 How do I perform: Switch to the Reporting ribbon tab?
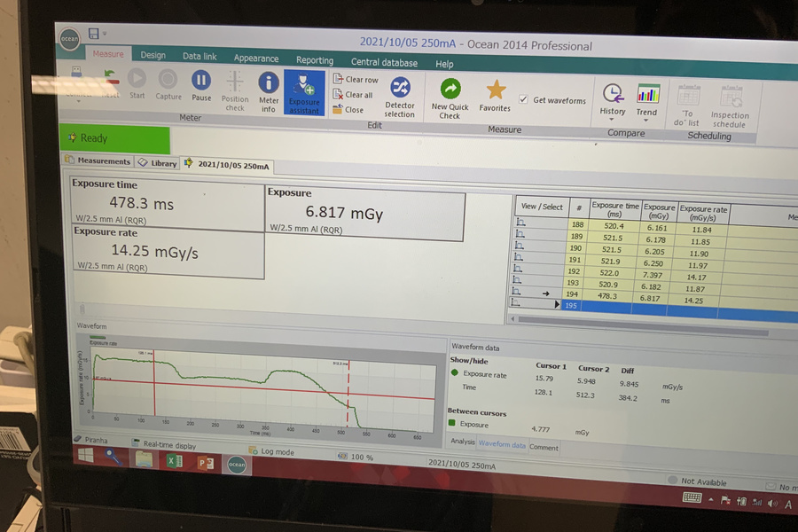coord(315,60)
